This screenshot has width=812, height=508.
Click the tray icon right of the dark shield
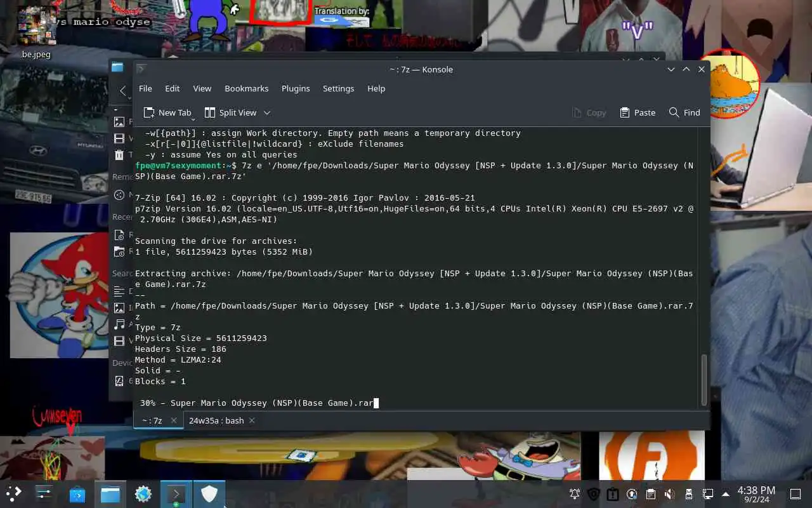pyautogui.click(x=613, y=494)
